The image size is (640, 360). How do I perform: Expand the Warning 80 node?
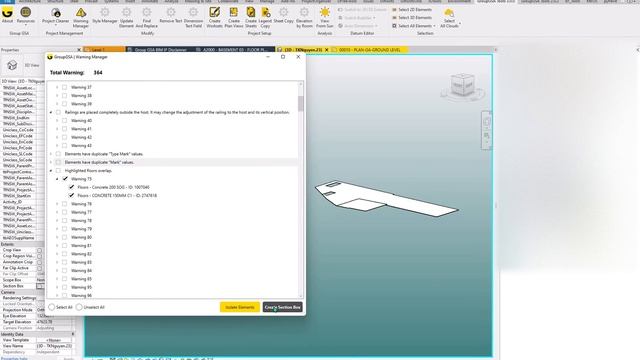pos(57,237)
